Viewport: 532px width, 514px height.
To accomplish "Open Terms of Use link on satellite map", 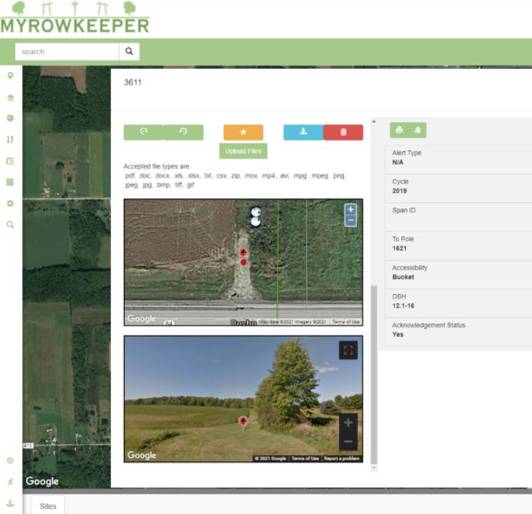I will pyautogui.click(x=346, y=322).
